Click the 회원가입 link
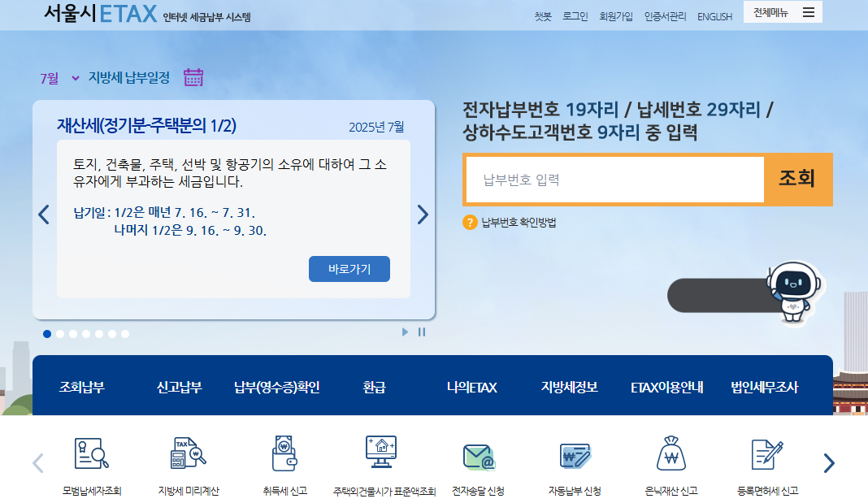Image resolution: width=868 pixels, height=503 pixels. coord(616,16)
